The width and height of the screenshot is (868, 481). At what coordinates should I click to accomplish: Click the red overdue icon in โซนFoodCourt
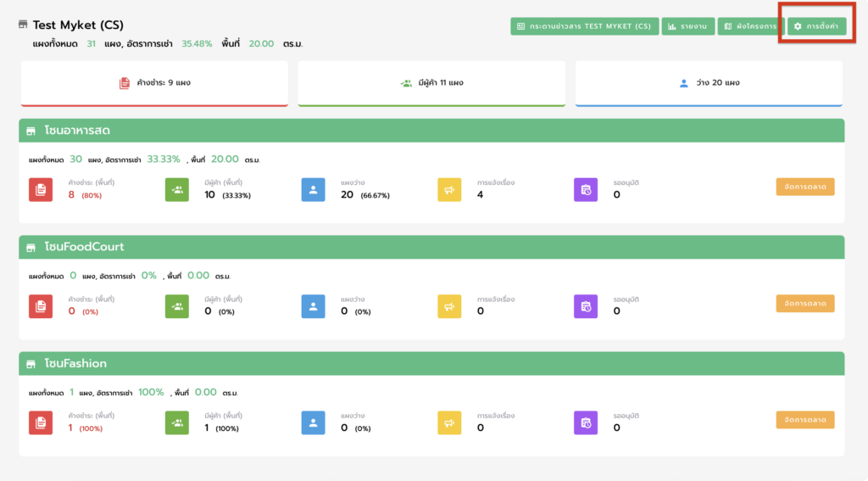[41, 306]
